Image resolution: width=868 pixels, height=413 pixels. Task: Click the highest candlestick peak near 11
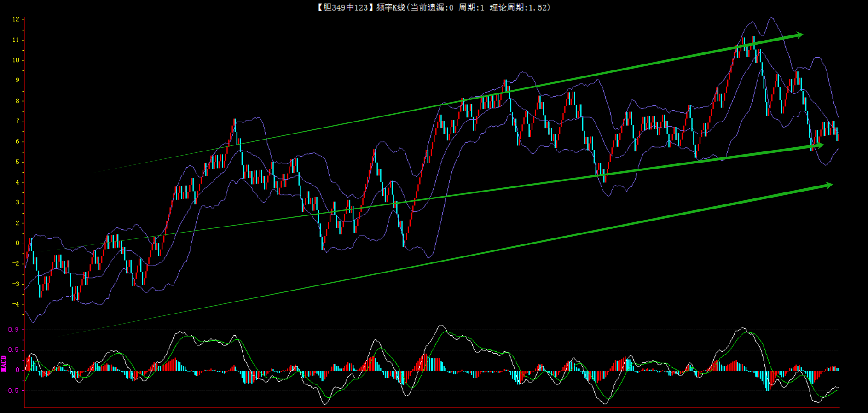[753, 42]
